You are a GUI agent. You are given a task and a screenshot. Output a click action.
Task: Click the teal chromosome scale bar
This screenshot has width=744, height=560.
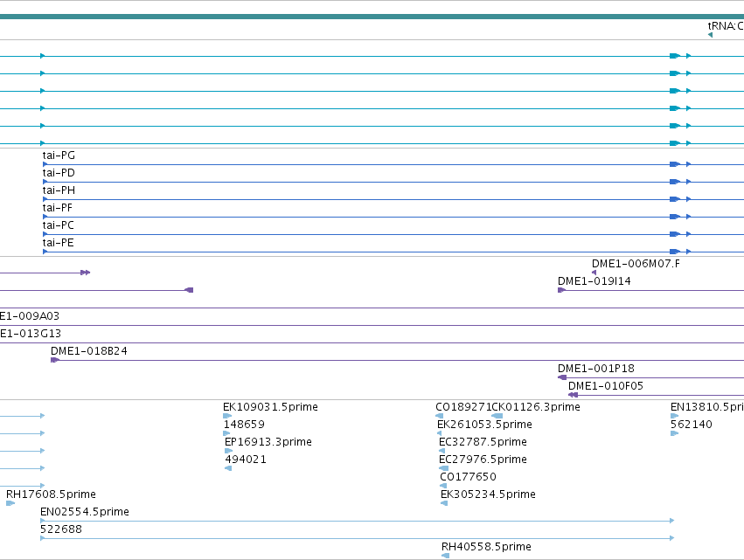coord(372,17)
